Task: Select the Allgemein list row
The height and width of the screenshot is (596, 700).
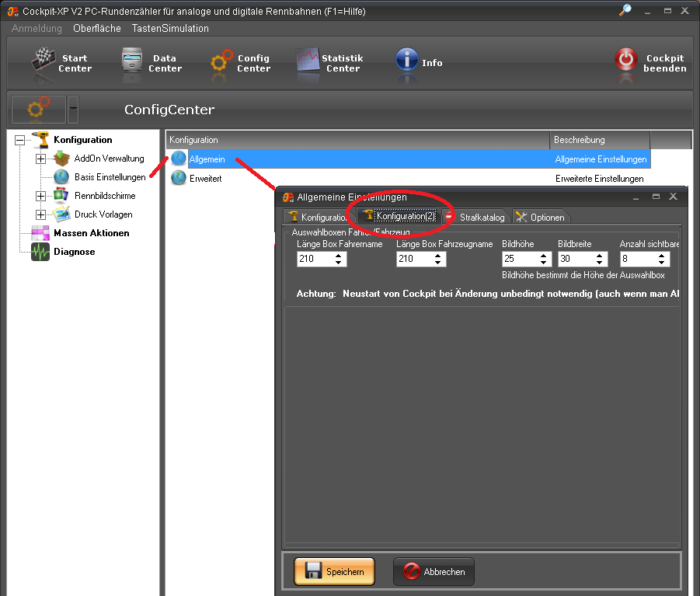Action: click(420, 159)
